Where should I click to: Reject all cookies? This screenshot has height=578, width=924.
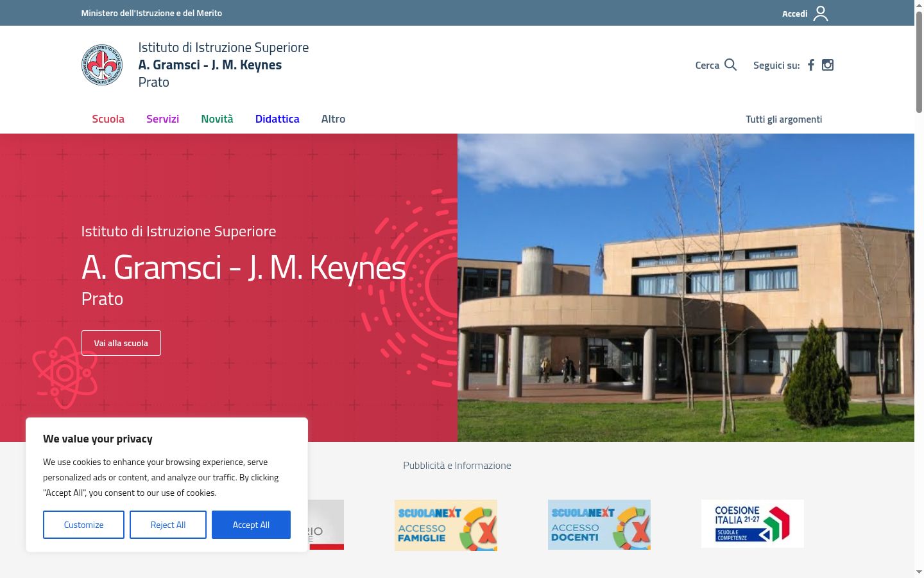[168, 525]
